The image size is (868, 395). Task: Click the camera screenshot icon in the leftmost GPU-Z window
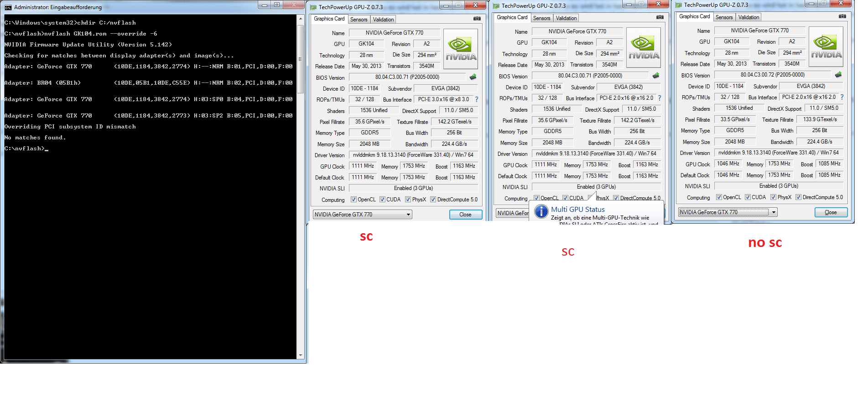(x=477, y=19)
